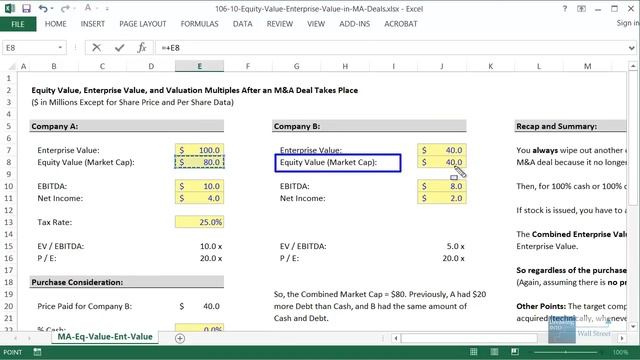640x360 pixels.
Task: Click Company A Enterprise Value cell 100.0
Action: 199,150
